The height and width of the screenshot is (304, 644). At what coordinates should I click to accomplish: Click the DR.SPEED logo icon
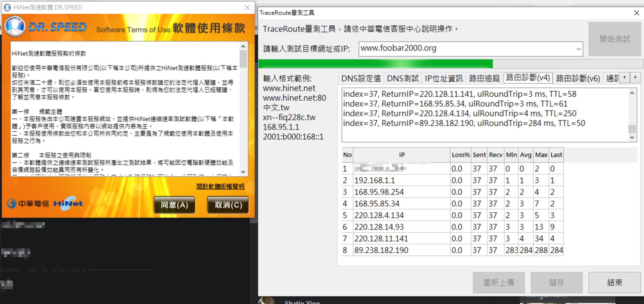coord(15,26)
